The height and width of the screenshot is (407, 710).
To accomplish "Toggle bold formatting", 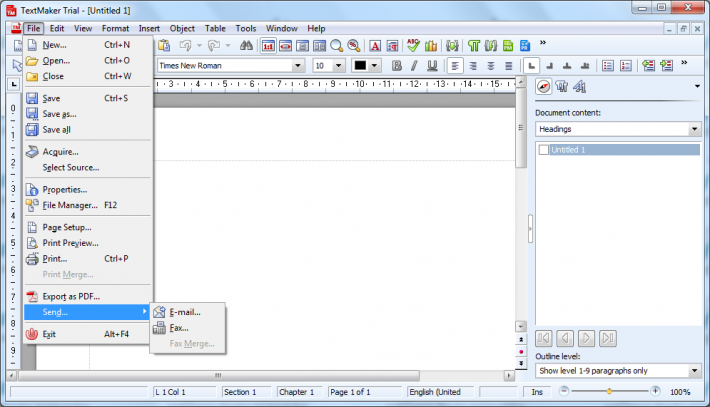I will (397, 66).
